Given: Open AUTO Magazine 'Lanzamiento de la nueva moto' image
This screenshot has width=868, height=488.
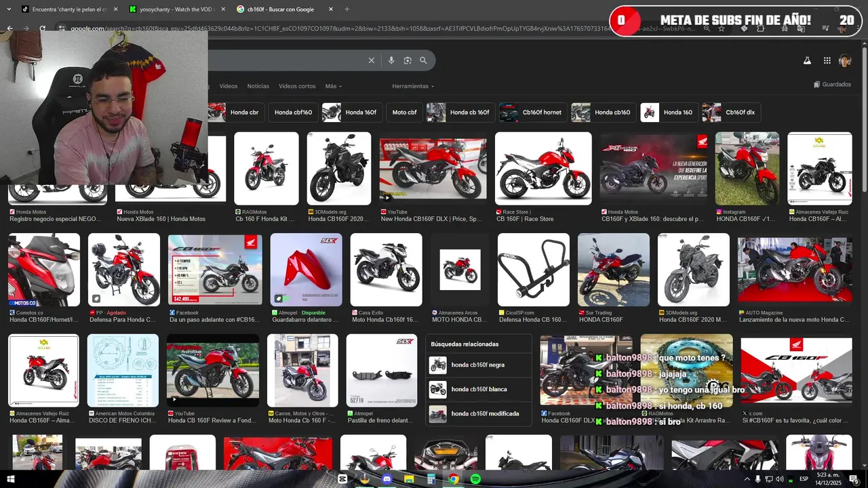Looking at the screenshot, I should click(x=795, y=270).
